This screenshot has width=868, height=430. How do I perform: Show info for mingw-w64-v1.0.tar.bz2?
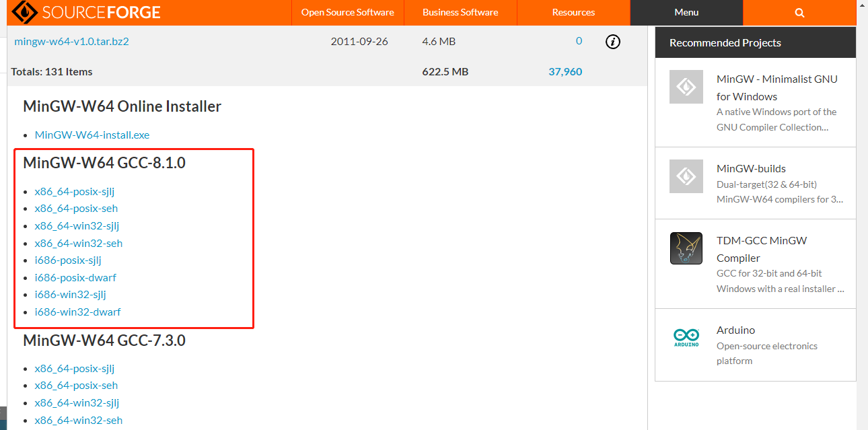click(612, 42)
